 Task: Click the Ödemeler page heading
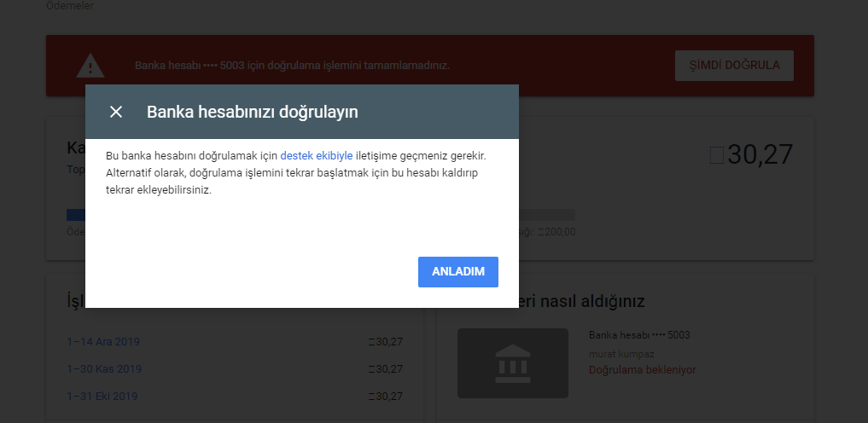(70, 6)
